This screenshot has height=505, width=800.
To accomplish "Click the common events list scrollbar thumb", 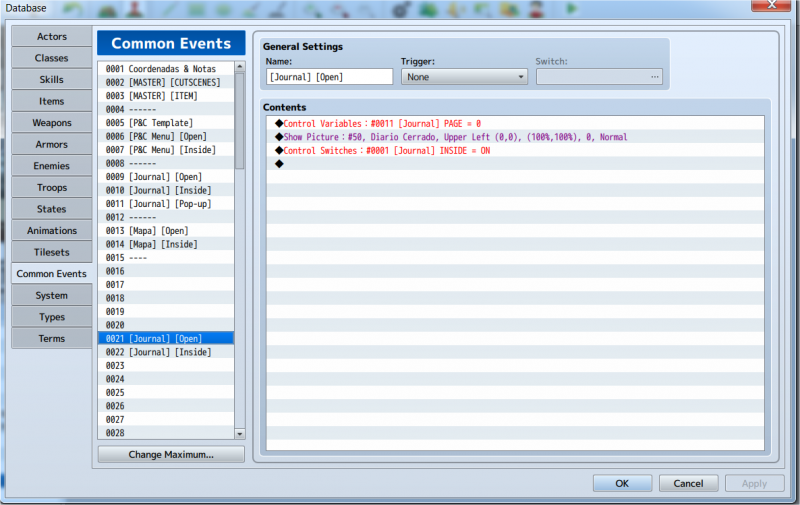I will click(x=240, y=120).
